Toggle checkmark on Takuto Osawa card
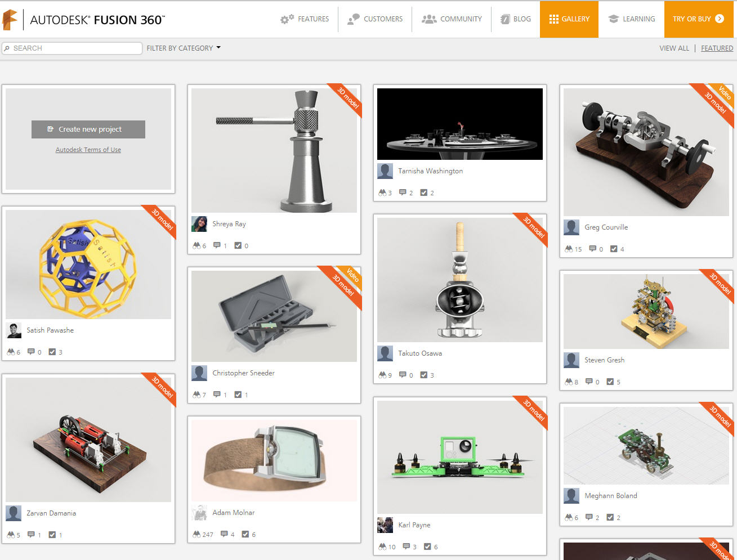 point(423,375)
